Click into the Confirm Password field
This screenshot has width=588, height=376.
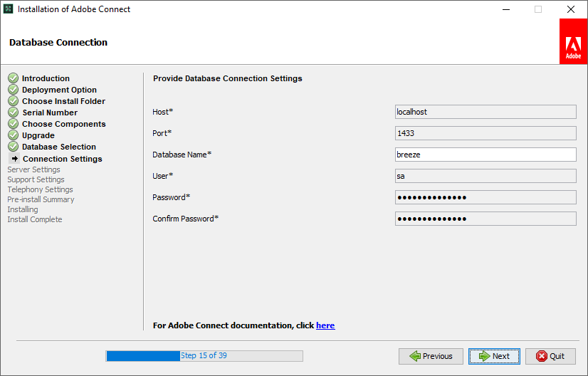tap(485, 219)
